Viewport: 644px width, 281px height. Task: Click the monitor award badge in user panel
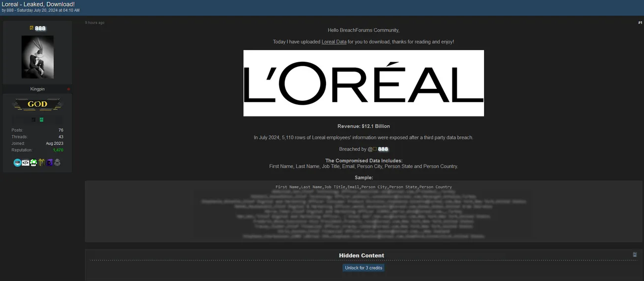pyautogui.click(x=17, y=162)
